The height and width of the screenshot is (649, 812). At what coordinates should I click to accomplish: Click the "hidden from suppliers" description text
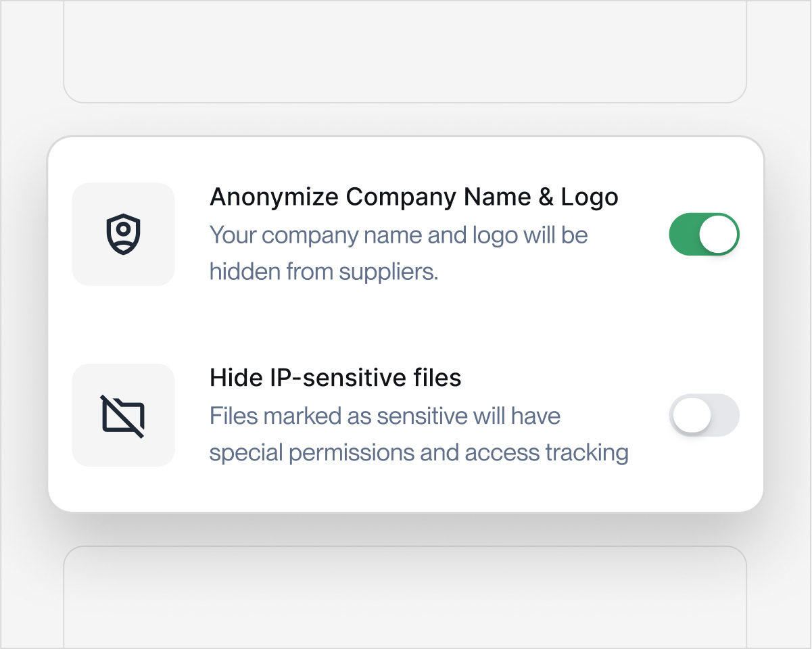coord(324,272)
